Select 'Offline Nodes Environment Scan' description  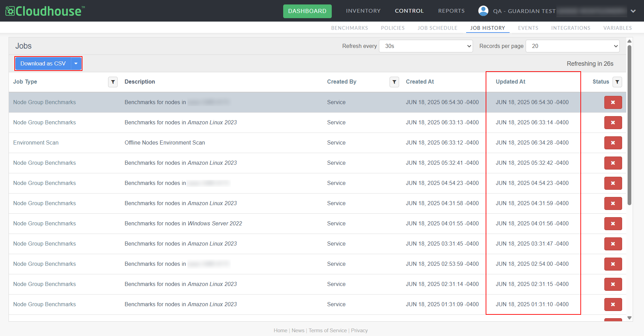[165, 143]
